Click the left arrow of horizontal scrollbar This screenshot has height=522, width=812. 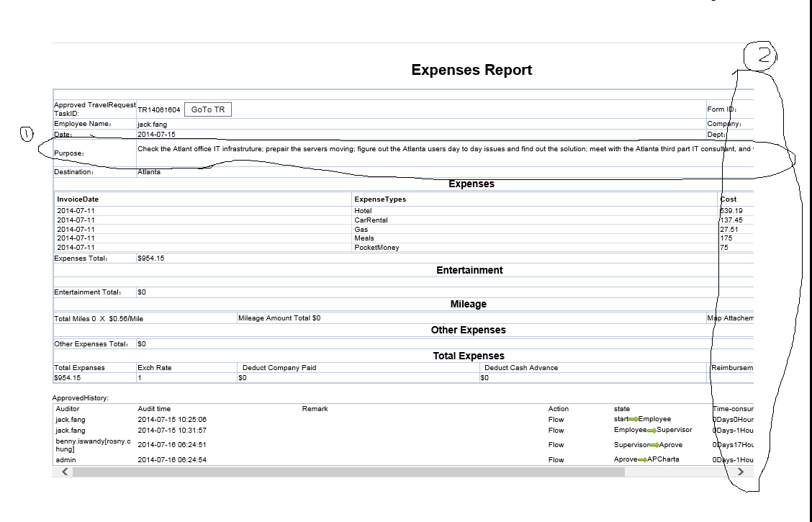pos(65,472)
